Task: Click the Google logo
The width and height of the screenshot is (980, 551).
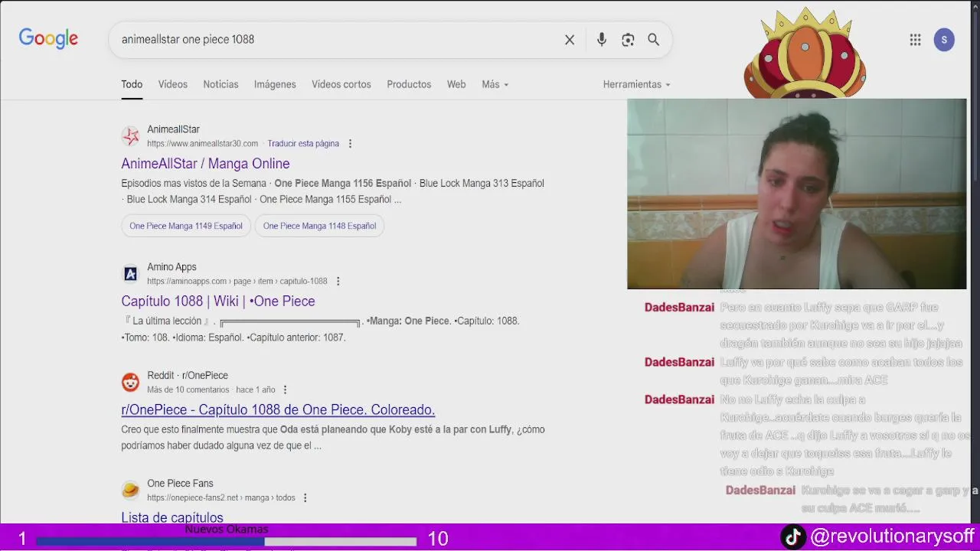Action: (48, 39)
